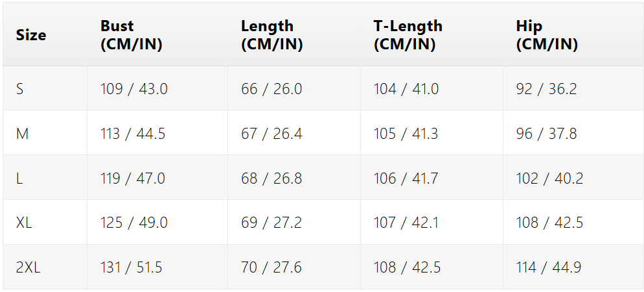Click the Length (CM/IN) header

[272, 35]
